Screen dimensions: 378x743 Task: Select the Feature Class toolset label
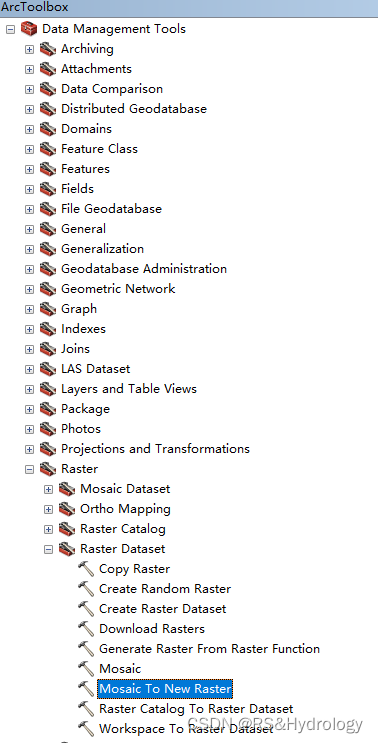click(99, 149)
